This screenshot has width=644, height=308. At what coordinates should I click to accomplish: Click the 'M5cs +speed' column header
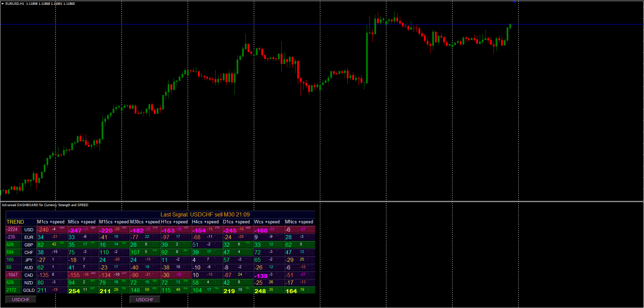click(82, 222)
